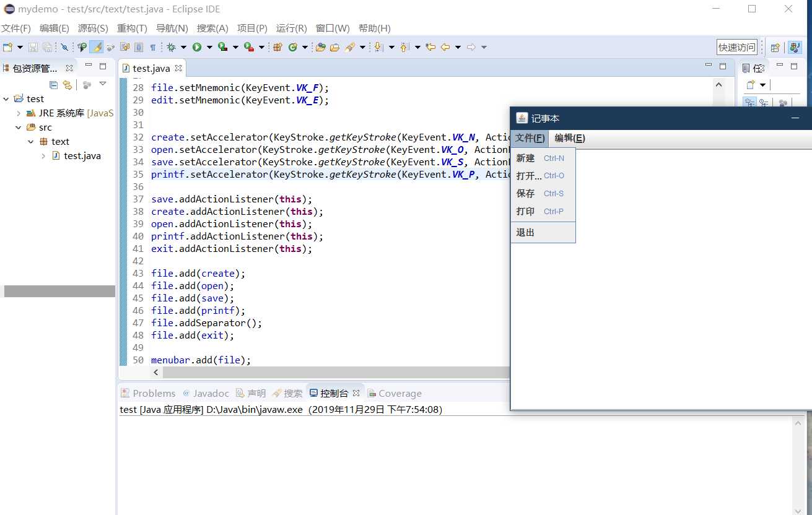812x515 pixels.
Task: Open the 重构(T) menu
Action: [132, 28]
